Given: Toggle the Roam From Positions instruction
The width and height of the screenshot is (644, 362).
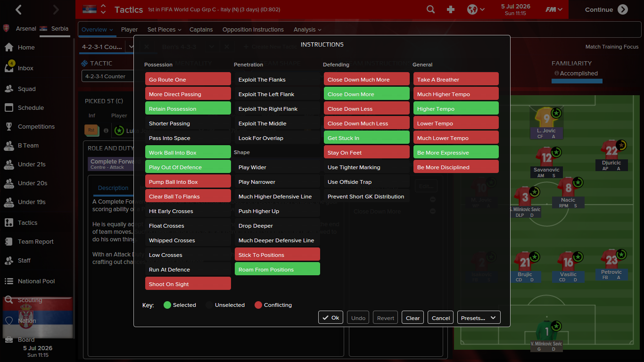Looking at the screenshot, I should click(277, 270).
